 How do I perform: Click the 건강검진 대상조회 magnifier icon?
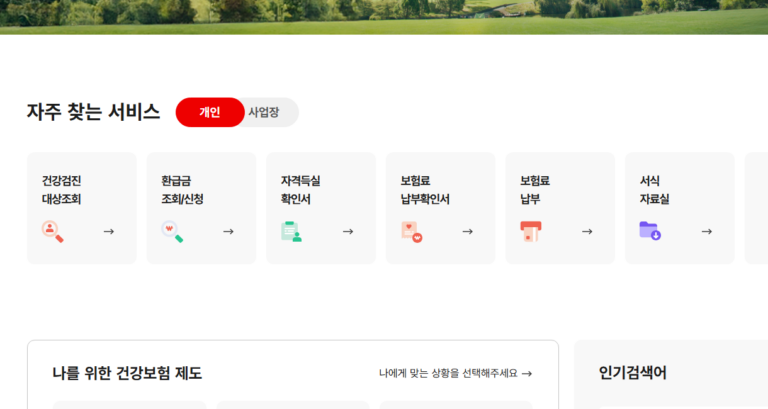52,232
